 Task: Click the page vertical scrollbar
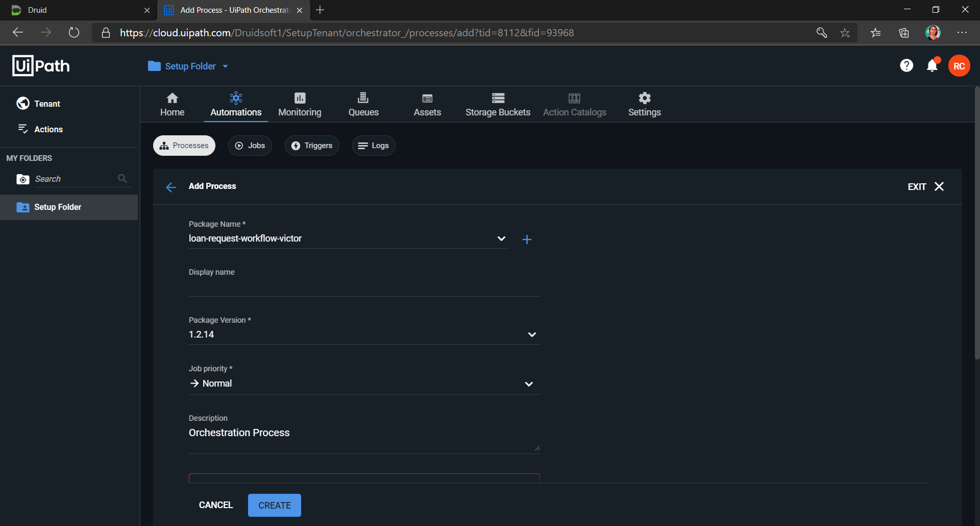coord(977,223)
